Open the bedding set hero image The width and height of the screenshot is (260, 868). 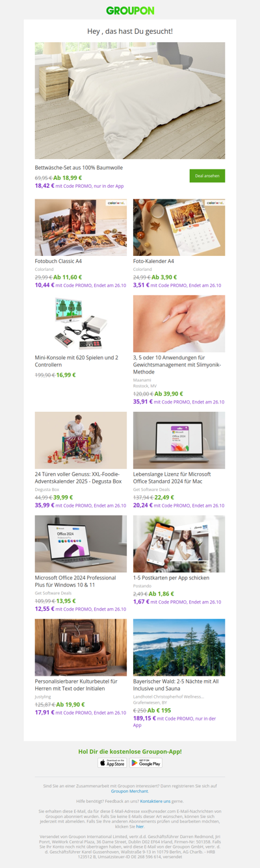pos(130,101)
